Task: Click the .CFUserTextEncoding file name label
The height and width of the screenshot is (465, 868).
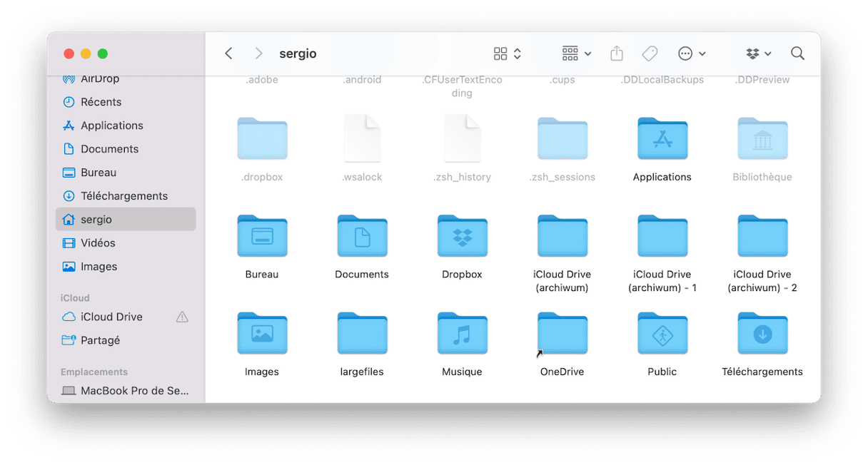Action: pos(462,86)
